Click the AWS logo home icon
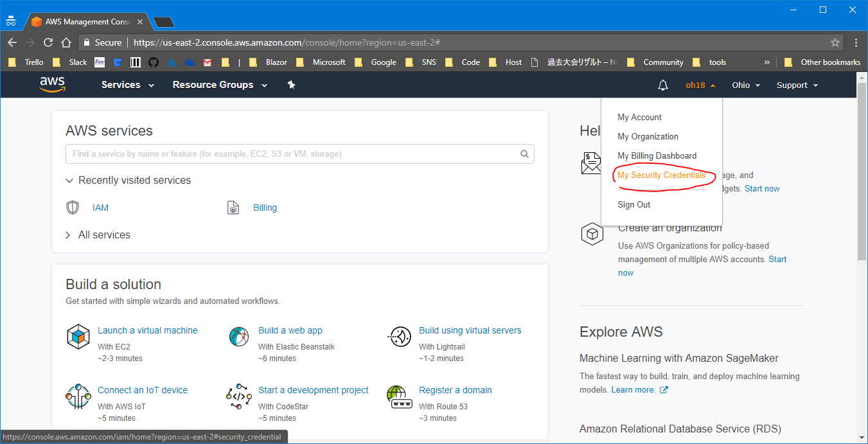This screenshot has width=868, height=444. [x=52, y=85]
